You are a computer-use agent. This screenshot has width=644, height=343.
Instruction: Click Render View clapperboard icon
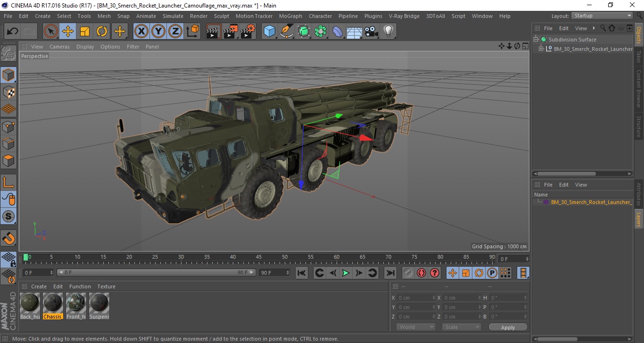tap(214, 32)
